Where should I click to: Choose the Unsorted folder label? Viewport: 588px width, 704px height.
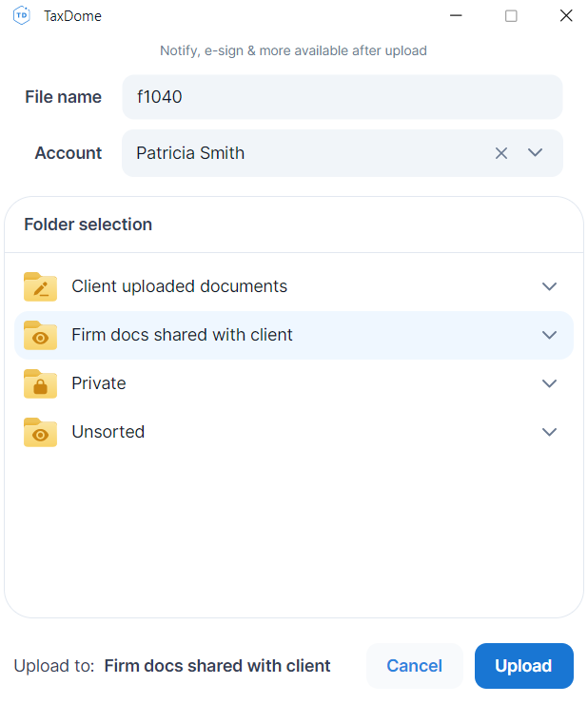pyautogui.click(x=108, y=432)
